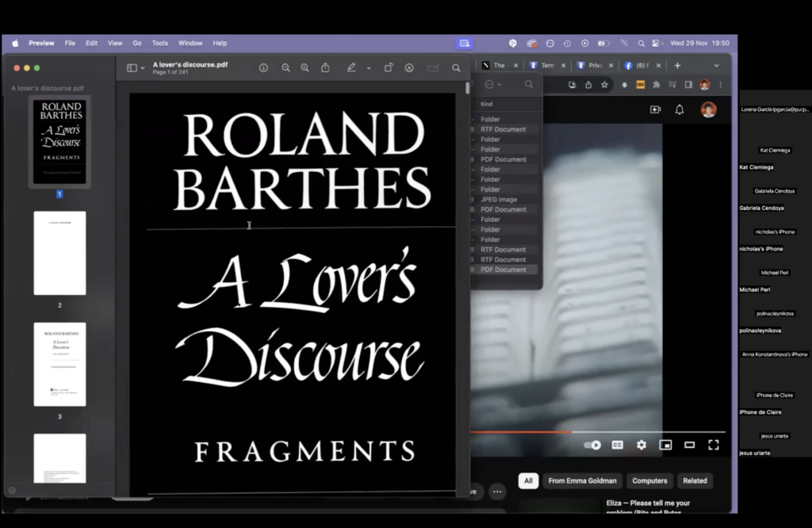Image resolution: width=812 pixels, height=528 pixels.
Task: Select the page 2 thumbnail in Preview sidebar
Action: [59, 253]
